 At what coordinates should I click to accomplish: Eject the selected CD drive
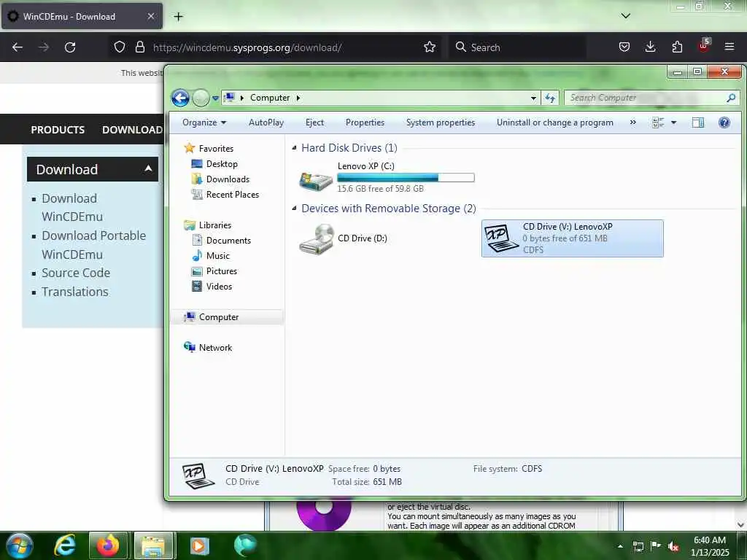314,122
